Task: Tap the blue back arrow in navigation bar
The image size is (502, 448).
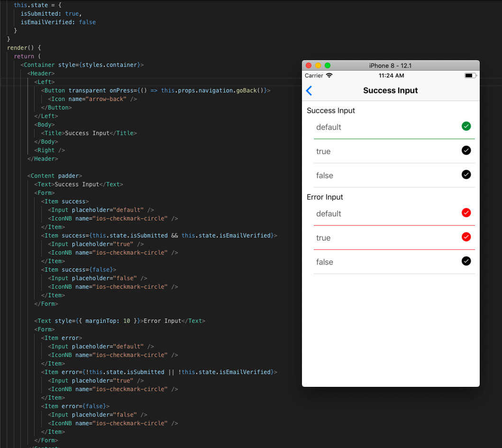Action: click(x=309, y=90)
